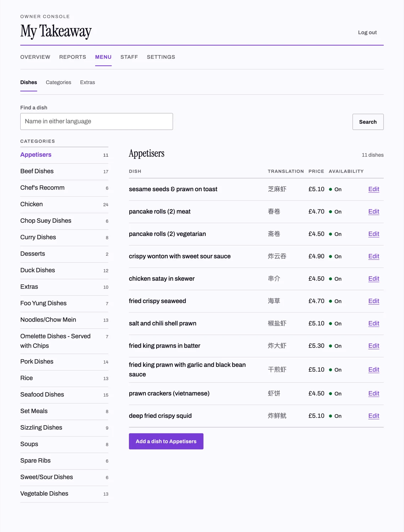Click the Find a dish search field
Viewport: 404px width, 532px height.
coord(97,121)
